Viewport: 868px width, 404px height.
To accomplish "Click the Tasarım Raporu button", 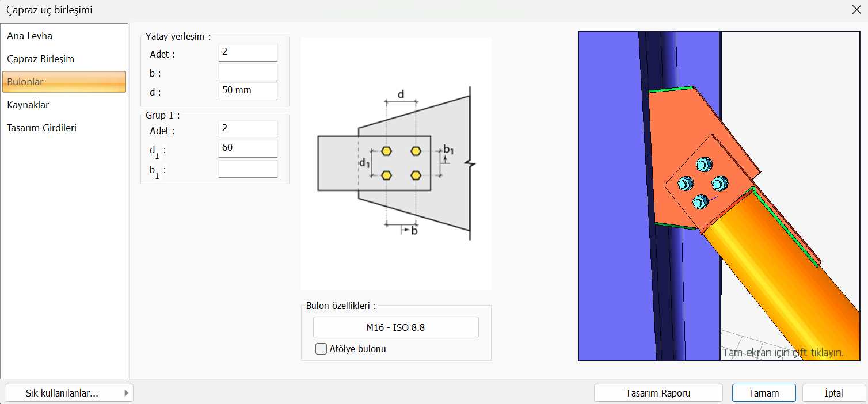I will (x=658, y=393).
